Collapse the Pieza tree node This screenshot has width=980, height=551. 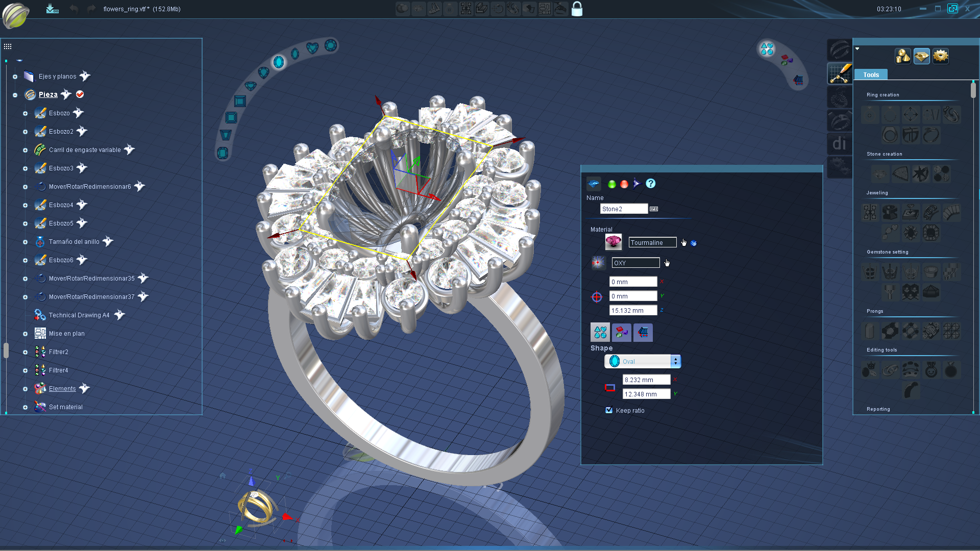coord(15,95)
